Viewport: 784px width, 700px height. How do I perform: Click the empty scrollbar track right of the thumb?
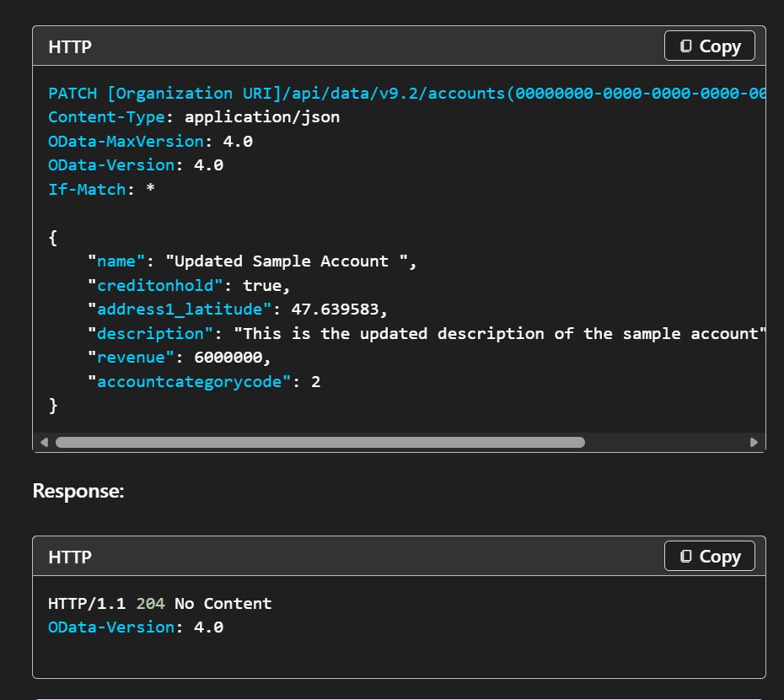click(666, 442)
